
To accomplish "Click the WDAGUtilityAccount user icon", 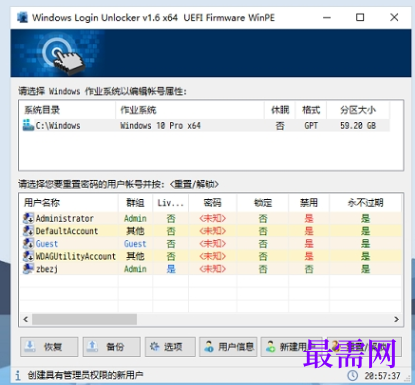I will [x=28, y=256].
